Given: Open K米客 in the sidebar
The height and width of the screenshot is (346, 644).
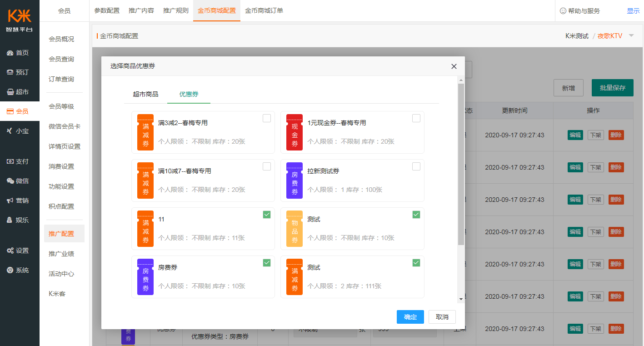Looking at the screenshot, I should pyautogui.click(x=57, y=294).
